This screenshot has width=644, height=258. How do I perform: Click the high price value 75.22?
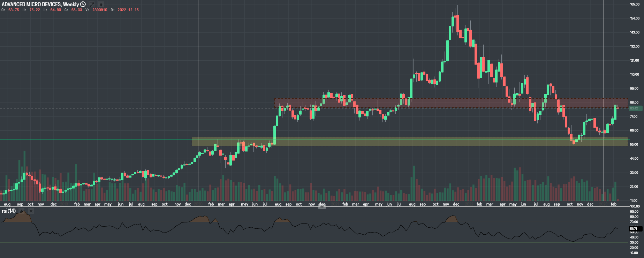(35, 10)
